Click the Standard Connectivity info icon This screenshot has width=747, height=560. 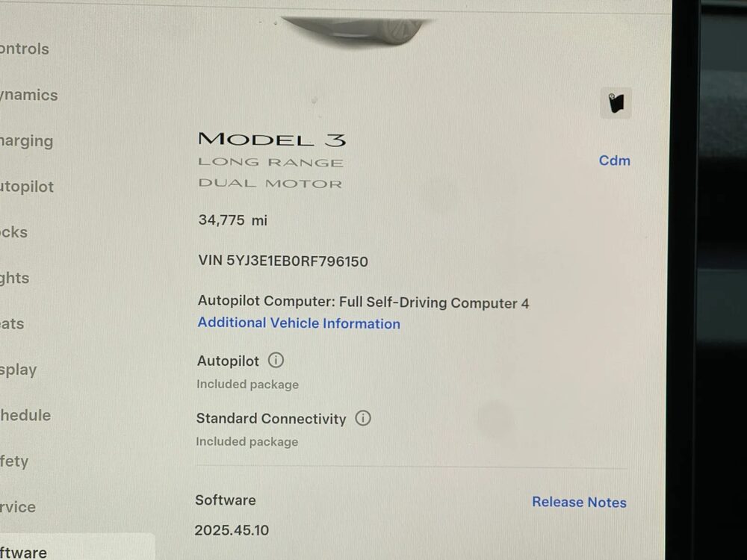click(363, 418)
